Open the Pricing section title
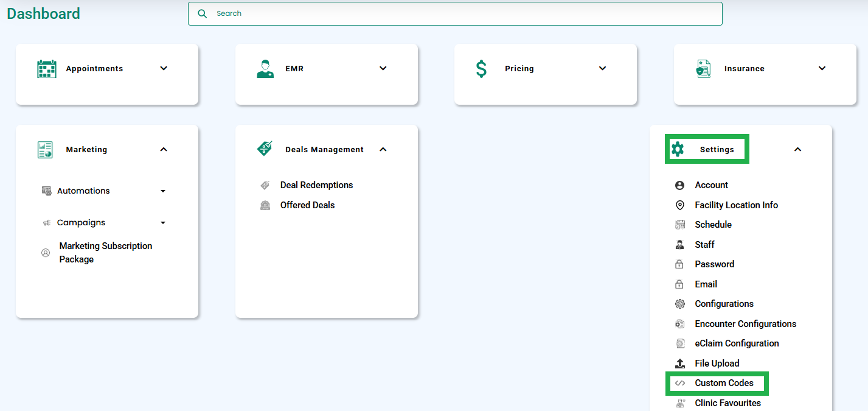 pyautogui.click(x=519, y=69)
